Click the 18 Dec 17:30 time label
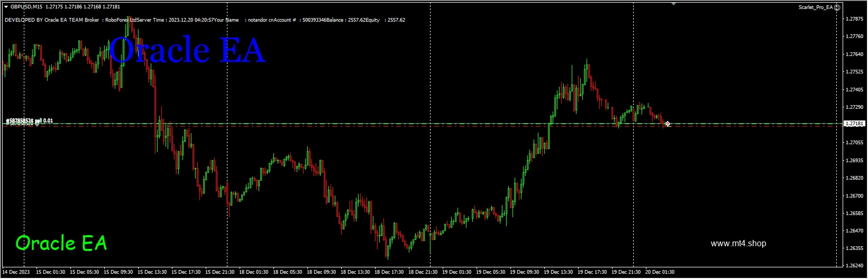 click(x=389, y=272)
